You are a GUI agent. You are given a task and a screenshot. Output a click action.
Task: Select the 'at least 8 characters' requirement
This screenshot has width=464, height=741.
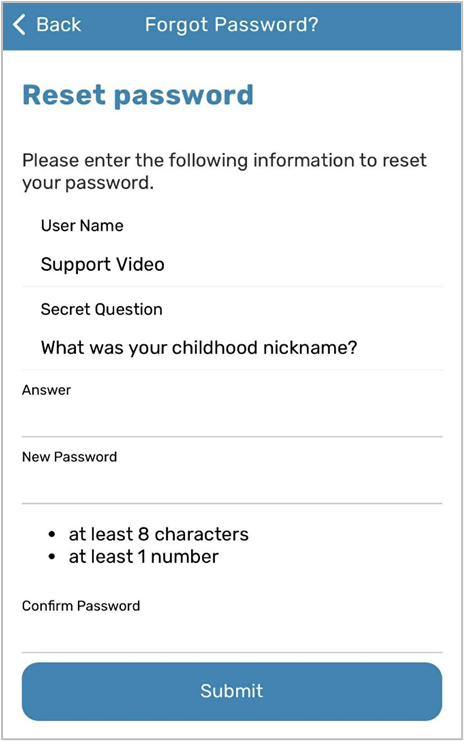pyautogui.click(x=159, y=534)
